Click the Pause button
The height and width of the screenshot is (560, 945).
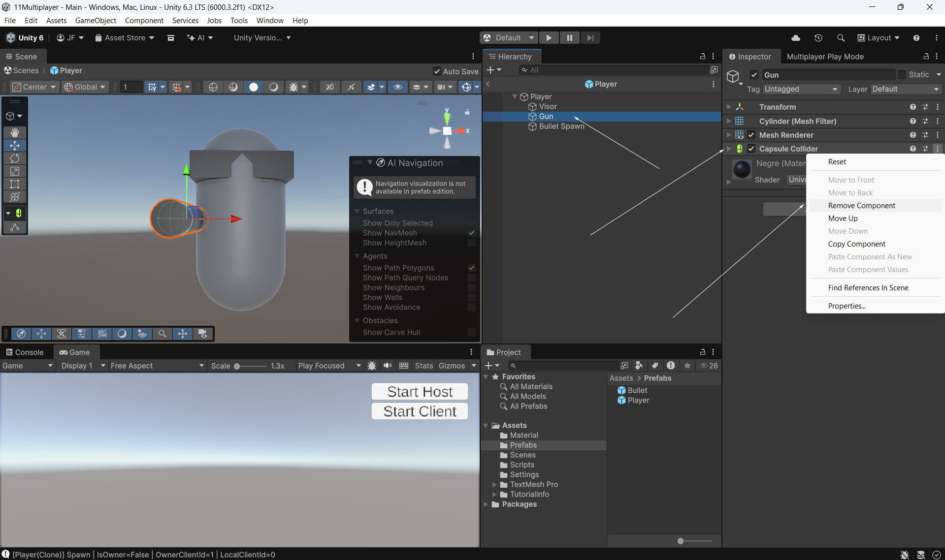(569, 38)
